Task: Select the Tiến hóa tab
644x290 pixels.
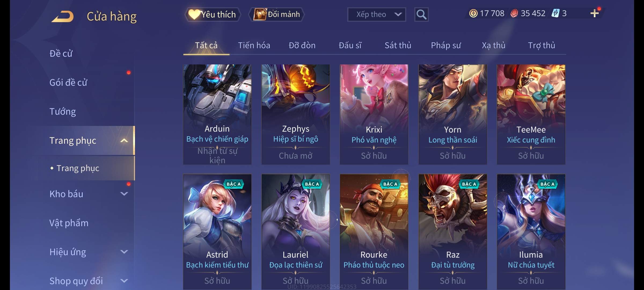Action: (254, 45)
